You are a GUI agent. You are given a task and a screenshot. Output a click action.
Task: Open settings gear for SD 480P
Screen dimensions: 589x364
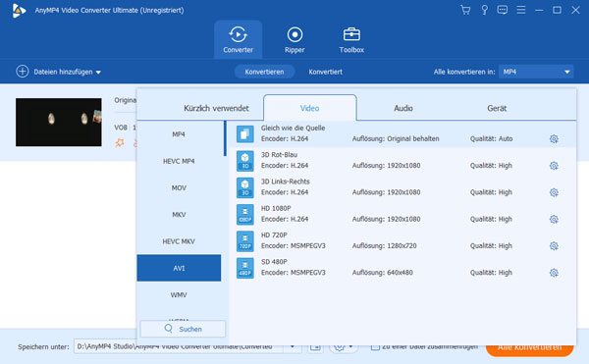click(x=554, y=273)
